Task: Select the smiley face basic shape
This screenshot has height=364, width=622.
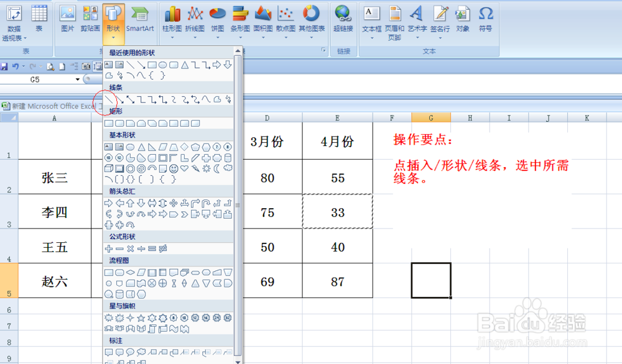Action: [x=173, y=169]
